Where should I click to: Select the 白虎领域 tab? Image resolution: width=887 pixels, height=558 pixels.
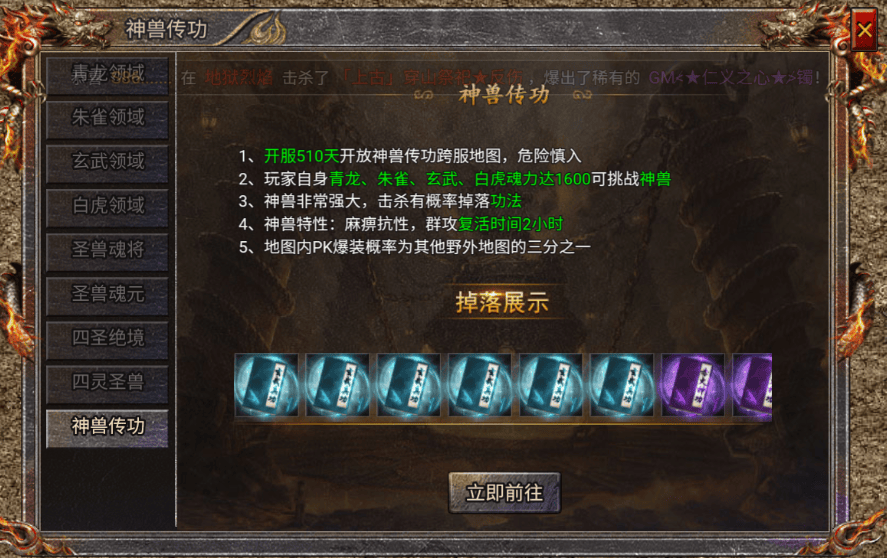pyautogui.click(x=107, y=207)
